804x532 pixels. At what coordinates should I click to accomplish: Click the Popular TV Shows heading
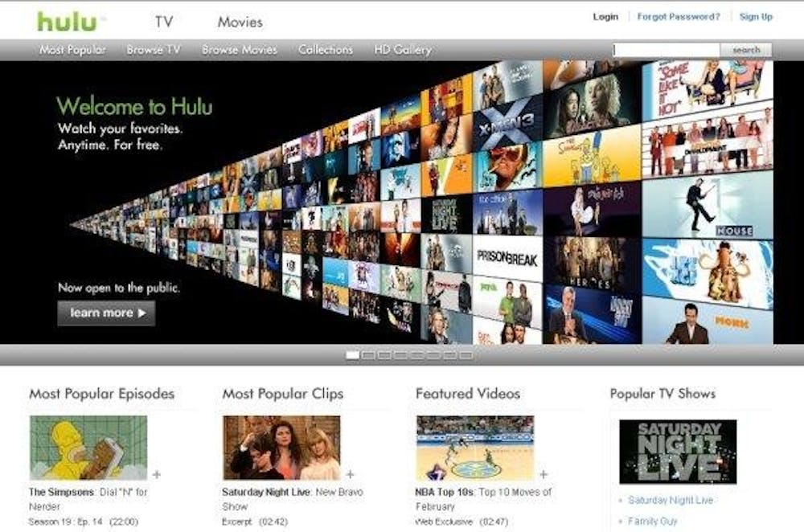662,394
